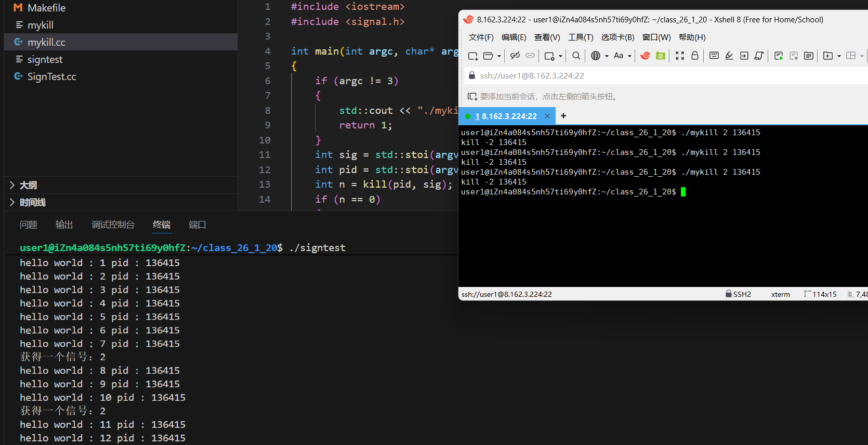Click the compose pane icon in Xshell toolbar
Viewport: 868px width, 445px height.
pyautogui.click(x=809, y=56)
